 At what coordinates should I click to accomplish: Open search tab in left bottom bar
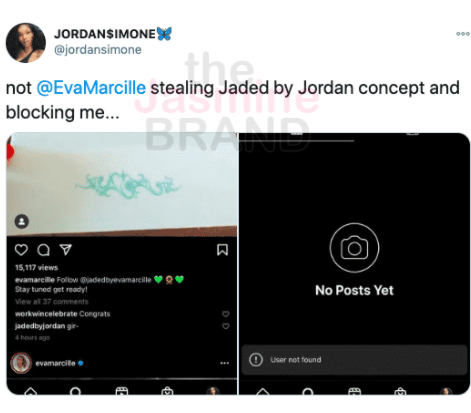[75, 391]
